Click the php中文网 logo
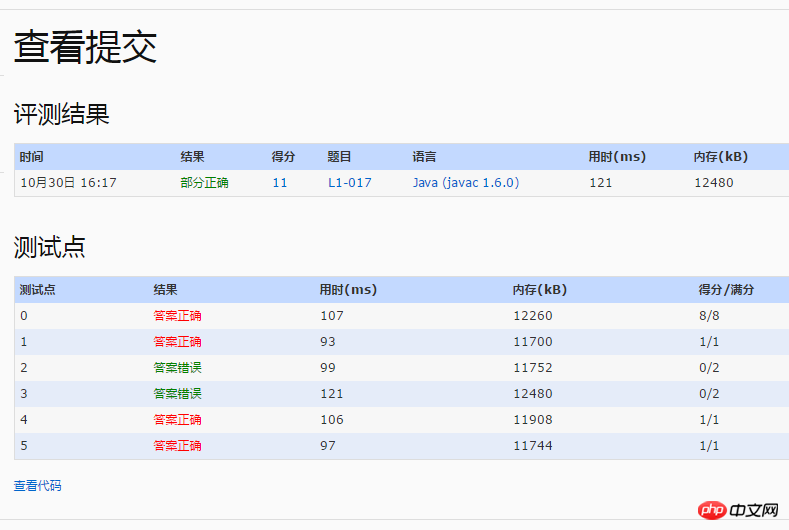The image size is (789, 530). [739, 510]
